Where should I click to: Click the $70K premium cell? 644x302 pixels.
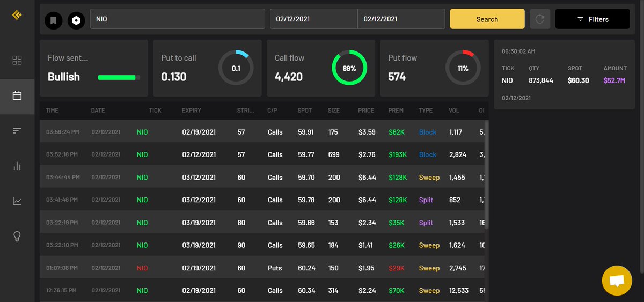coord(397,290)
